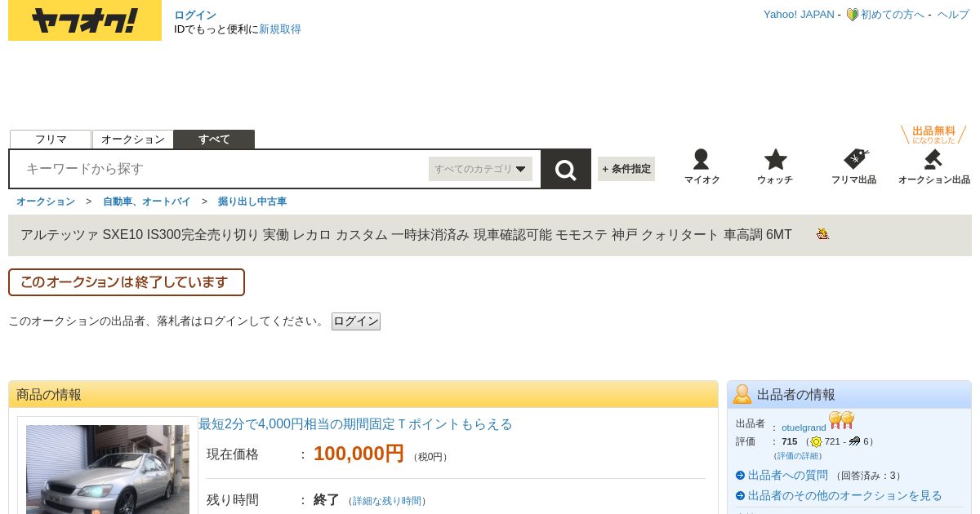Click the 出品無料になりました badge

(933, 135)
